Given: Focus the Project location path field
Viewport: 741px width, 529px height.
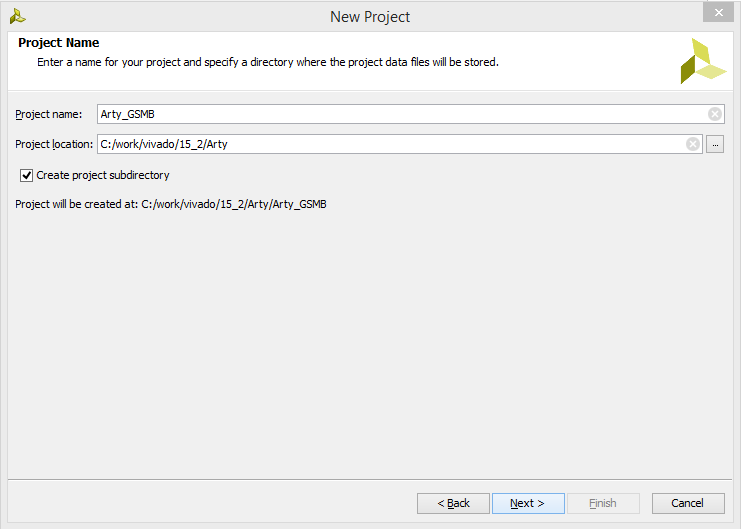Looking at the screenshot, I should tap(392, 144).
